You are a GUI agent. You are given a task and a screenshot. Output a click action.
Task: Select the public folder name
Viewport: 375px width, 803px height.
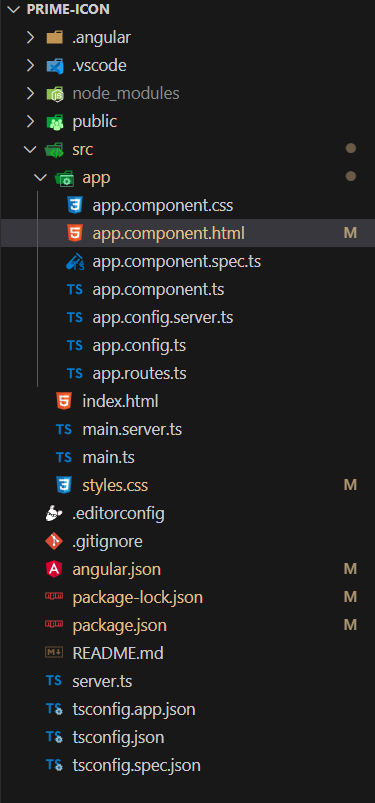[95, 122]
